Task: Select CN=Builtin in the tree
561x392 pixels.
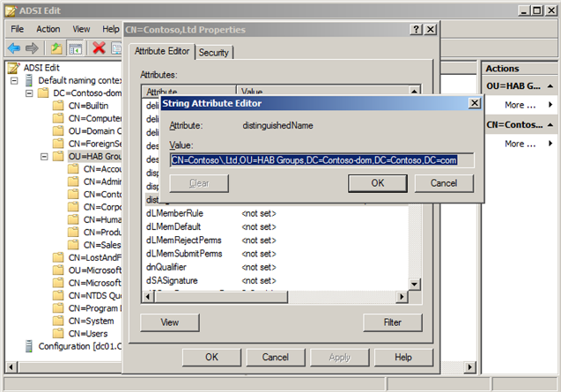Action: point(88,106)
